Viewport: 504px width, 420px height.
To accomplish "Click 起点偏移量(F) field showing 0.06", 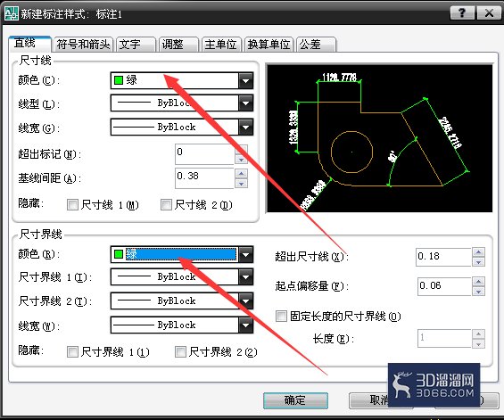I will [x=444, y=286].
